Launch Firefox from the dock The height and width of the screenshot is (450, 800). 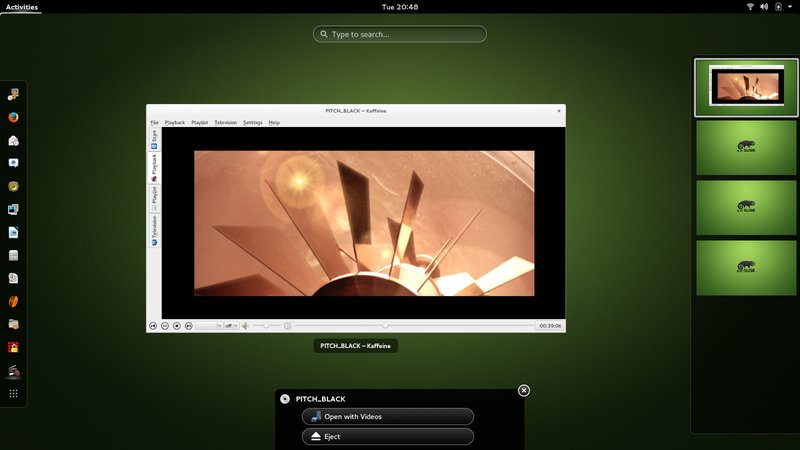tap(13, 117)
